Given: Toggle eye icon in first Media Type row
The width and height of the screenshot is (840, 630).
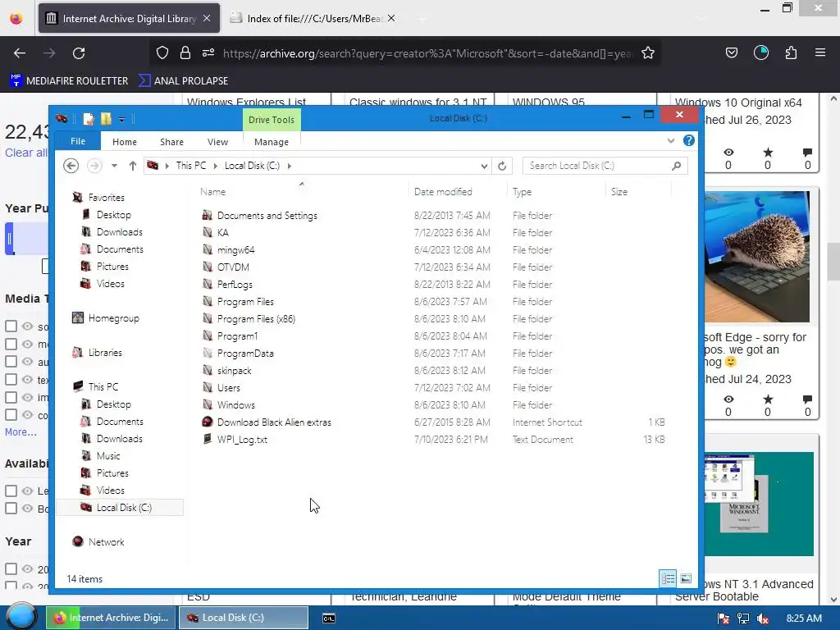Looking at the screenshot, I should point(27,326).
